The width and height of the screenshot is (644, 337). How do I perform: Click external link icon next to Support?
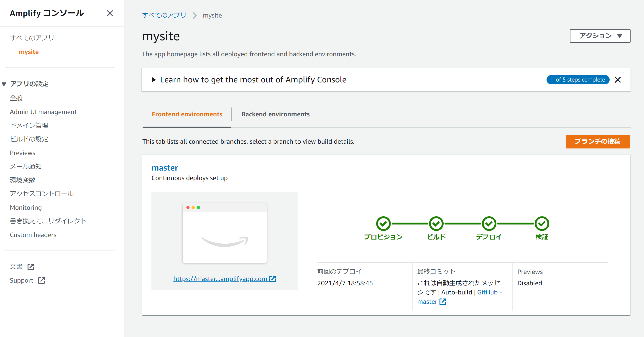click(41, 281)
